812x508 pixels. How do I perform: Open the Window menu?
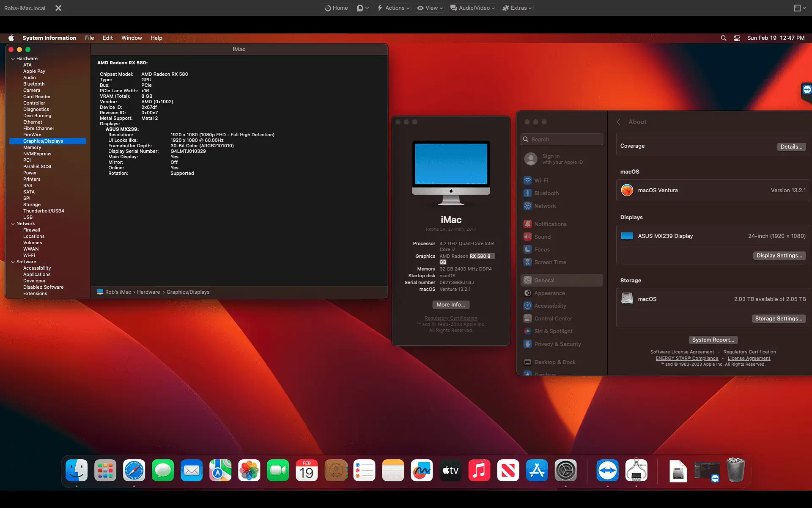point(132,38)
